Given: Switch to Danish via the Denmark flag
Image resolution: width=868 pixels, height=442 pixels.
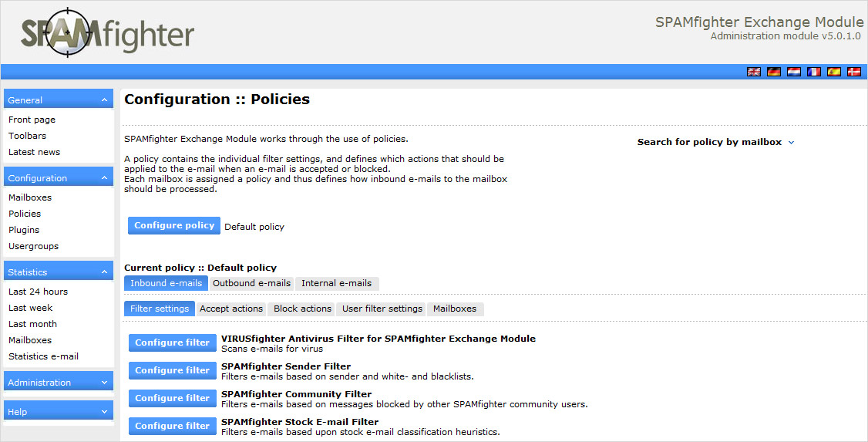Looking at the screenshot, I should coord(853,72).
